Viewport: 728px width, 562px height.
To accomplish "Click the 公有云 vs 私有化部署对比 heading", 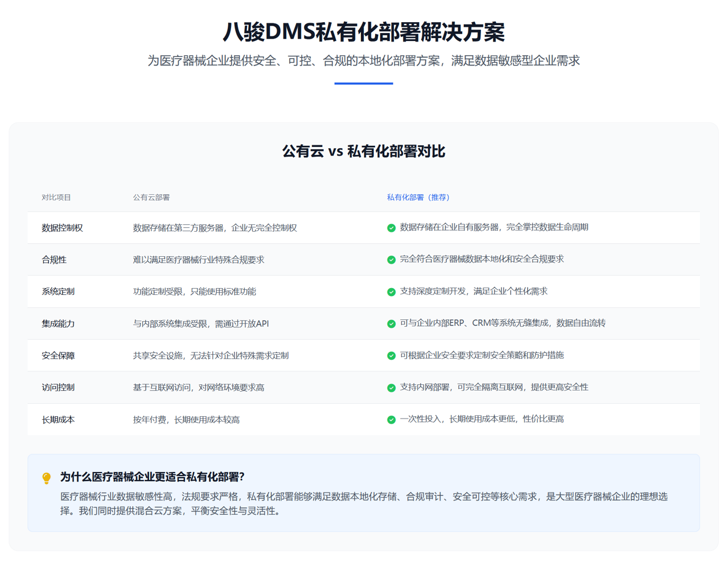I will tap(364, 151).
